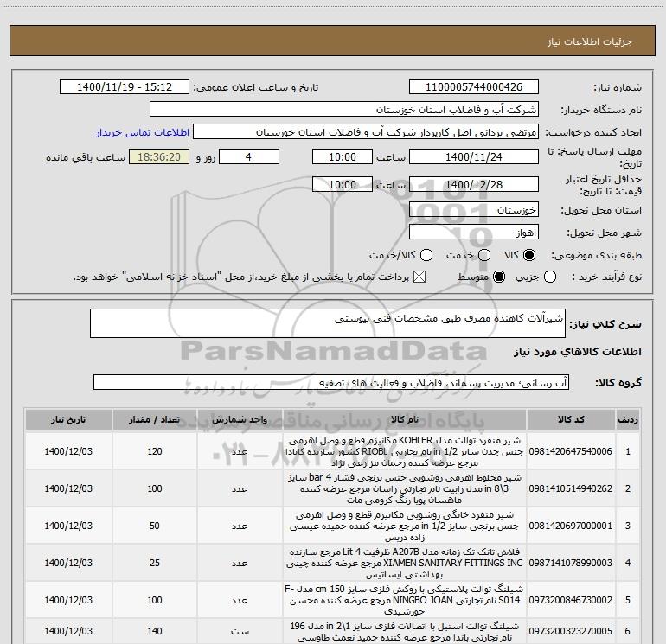Click the requester field مرتضی یزدانی اصل
The height and width of the screenshot is (644, 666).
coord(366,131)
